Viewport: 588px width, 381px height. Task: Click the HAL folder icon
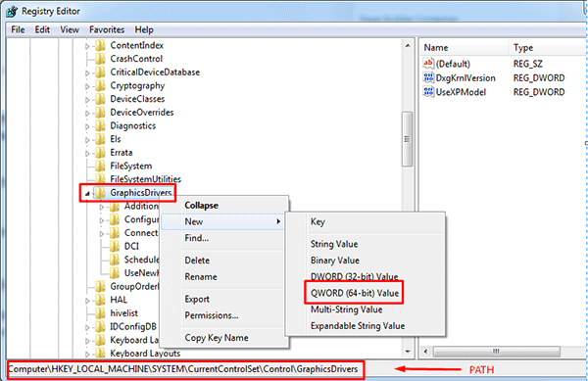coord(100,300)
